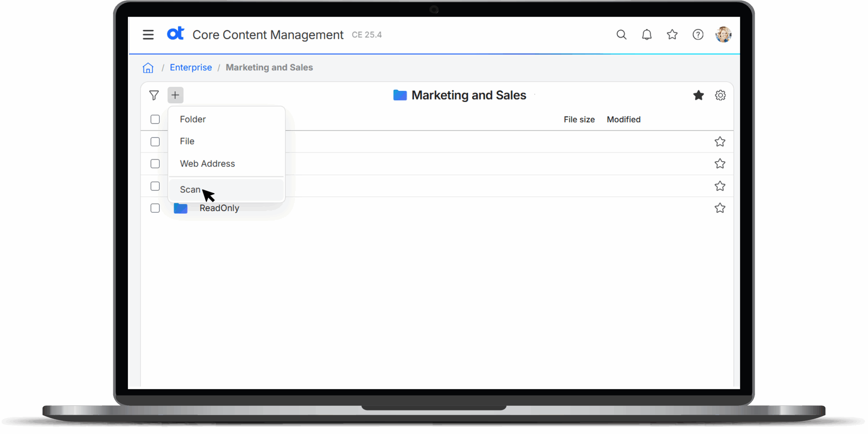
Task: Choose Web Address from the add menu
Action: click(207, 164)
